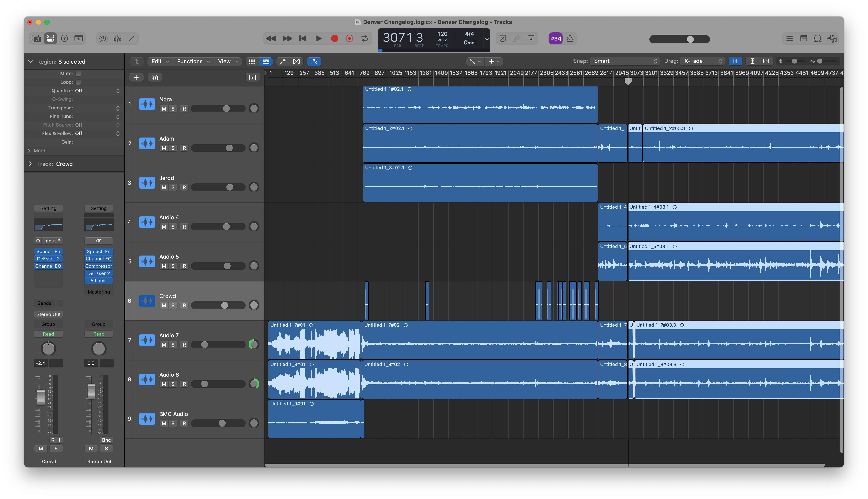
Task: Start playback with the Play button
Action: point(319,38)
